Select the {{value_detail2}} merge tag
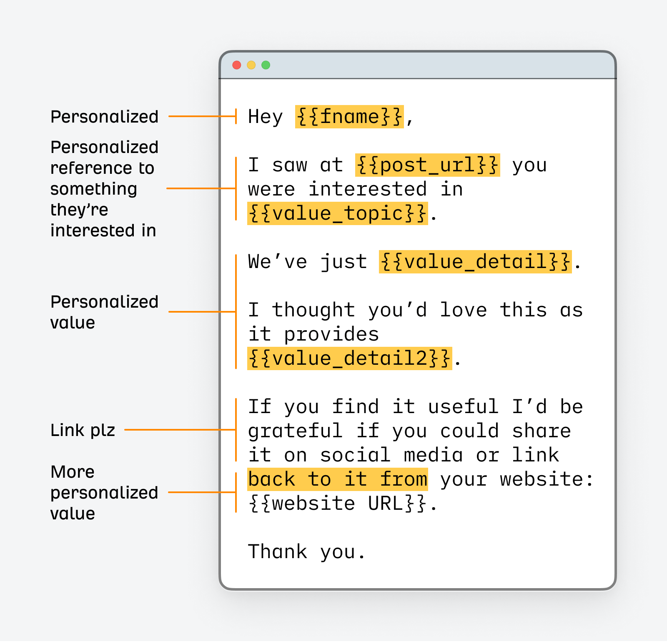 coord(349,358)
